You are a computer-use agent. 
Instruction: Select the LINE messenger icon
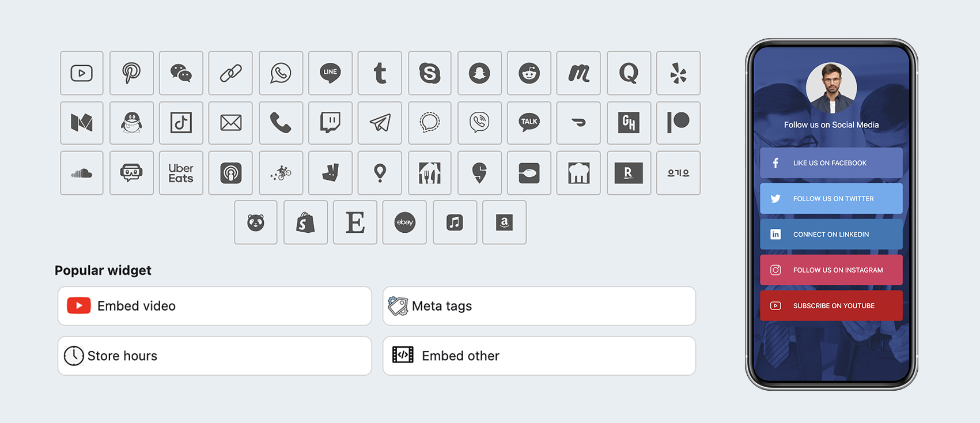(x=330, y=73)
